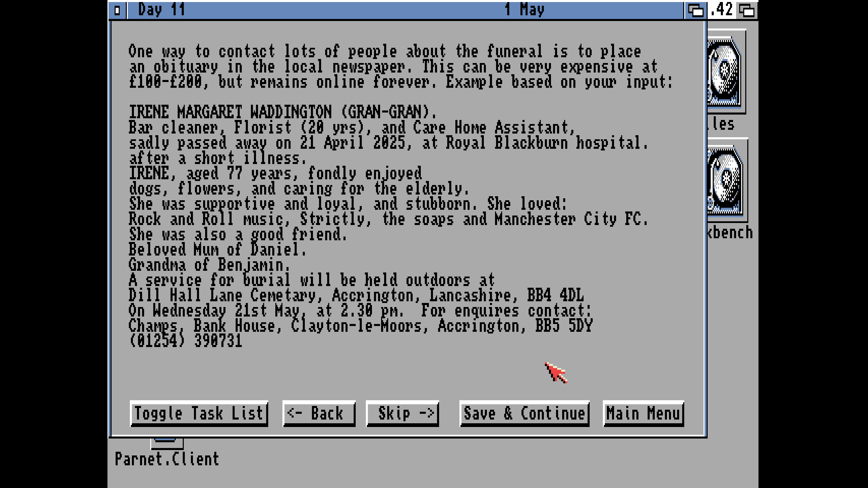The image size is (868, 488).
Task: Click the phone number (01254) 390731
Action: tap(185, 341)
